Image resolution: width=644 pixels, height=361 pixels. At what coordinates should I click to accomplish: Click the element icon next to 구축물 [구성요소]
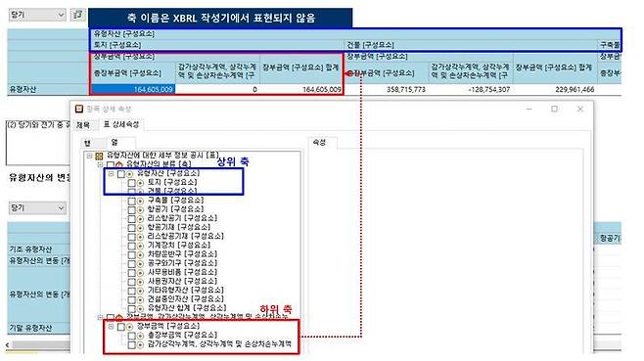141,201
